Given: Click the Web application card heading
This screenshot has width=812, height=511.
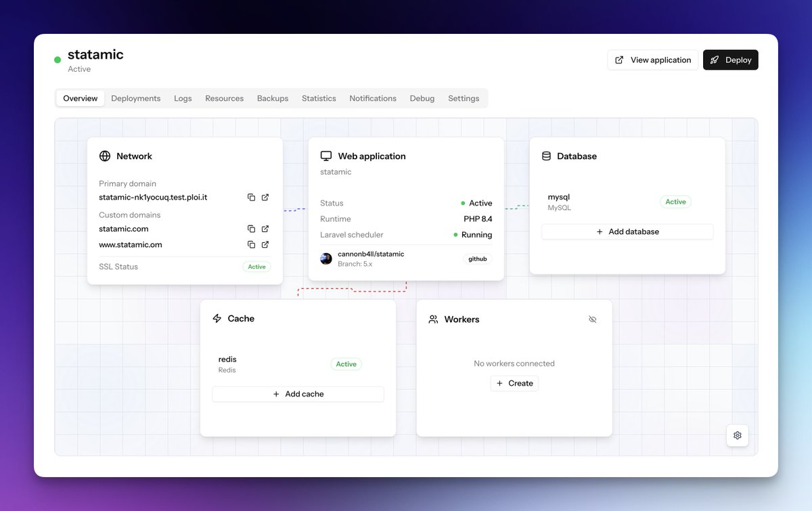Looking at the screenshot, I should 372,156.
